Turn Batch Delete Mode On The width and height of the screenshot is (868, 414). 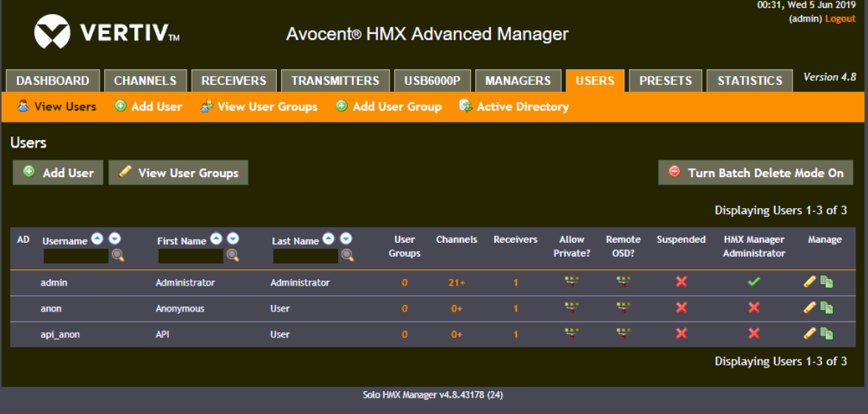coord(756,173)
